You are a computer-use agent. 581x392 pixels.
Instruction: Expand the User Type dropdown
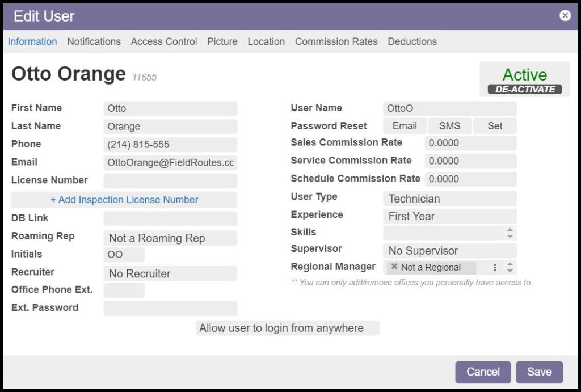pyautogui.click(x=449, y=199)
